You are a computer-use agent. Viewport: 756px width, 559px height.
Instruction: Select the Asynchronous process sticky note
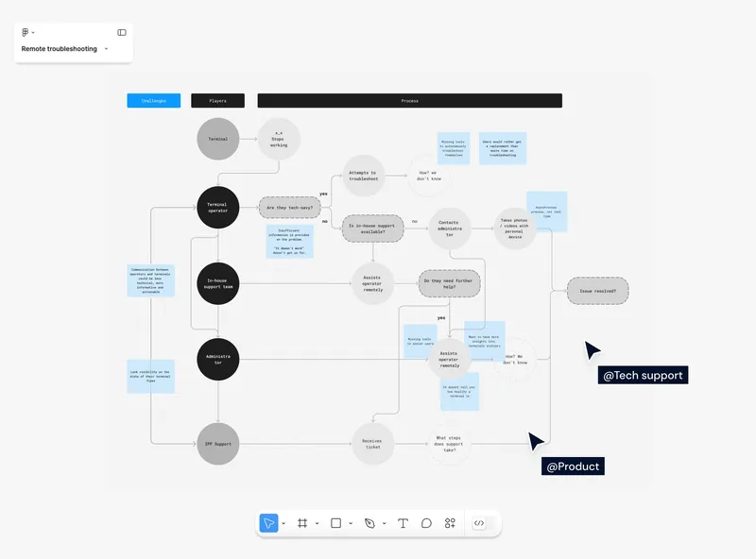[x=547, y=212]
